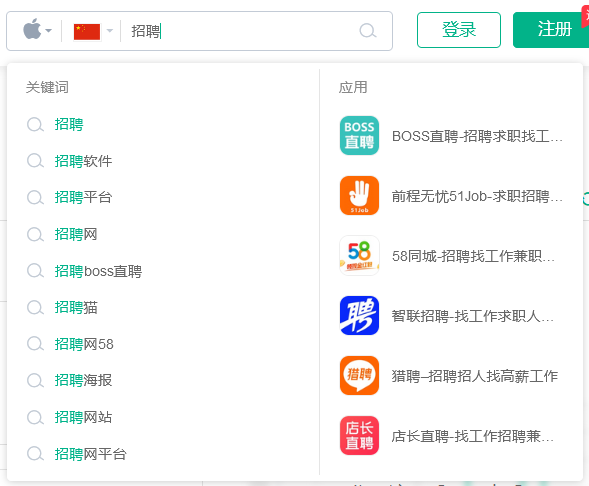Click search icon beside 招聘平台 suggestion
Screen dimensions: 589x486
coord(35,197)
